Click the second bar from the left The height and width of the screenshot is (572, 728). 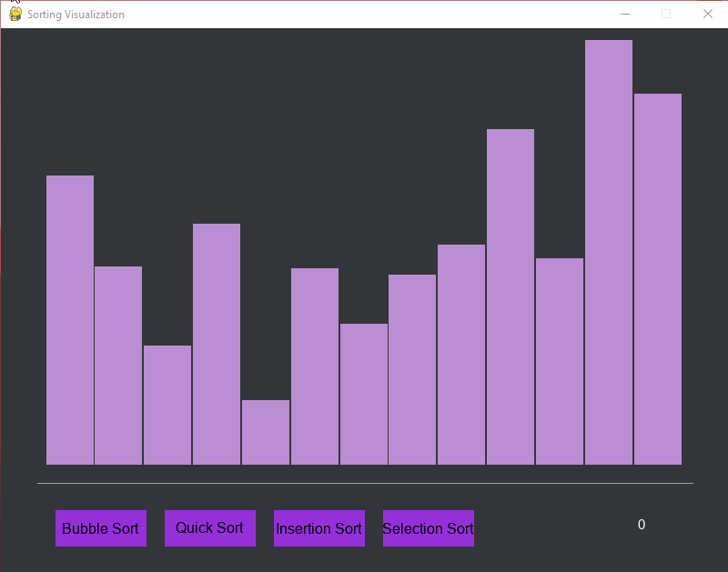pyautogui.click(x=118, y=365)
